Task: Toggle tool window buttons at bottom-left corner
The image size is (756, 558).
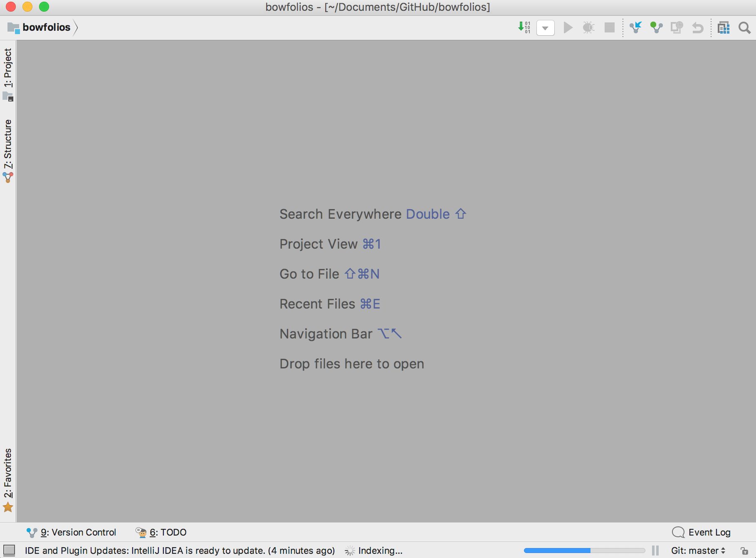Action: (x=9, y=551)
